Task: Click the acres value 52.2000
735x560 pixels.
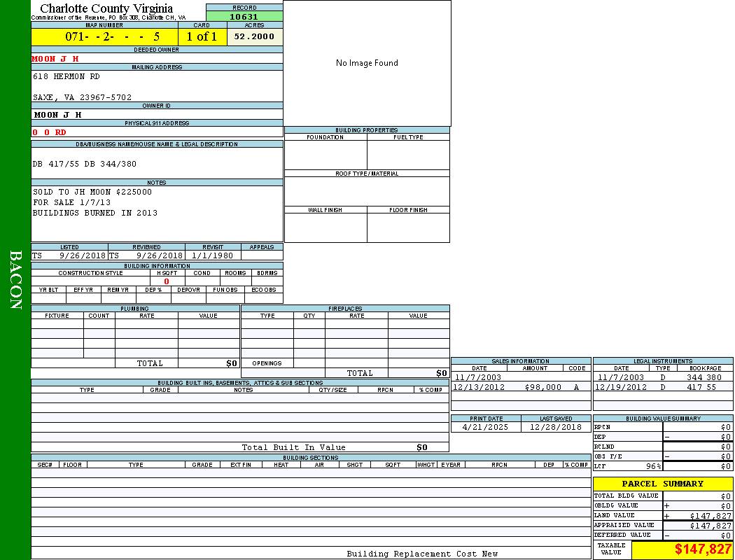Action: [254, 37]
